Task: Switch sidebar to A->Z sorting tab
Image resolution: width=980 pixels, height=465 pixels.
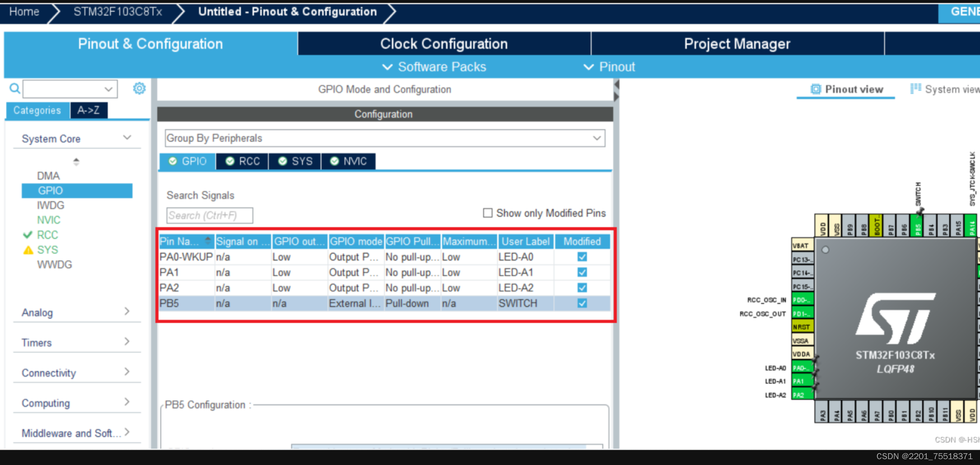Action: [89, 110]
